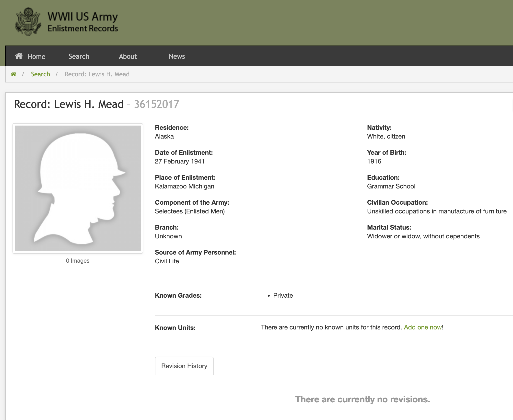Click the WWII US Army site title
This screenshot has height=420, width=513.
pyautogui.click(x=83, y=17)
